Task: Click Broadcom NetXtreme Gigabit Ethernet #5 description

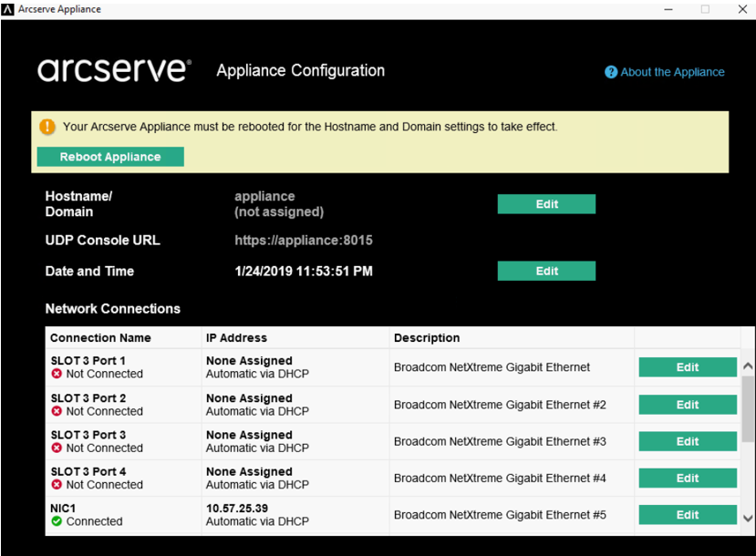Action: pyautogui.click(x=500, y=515)
